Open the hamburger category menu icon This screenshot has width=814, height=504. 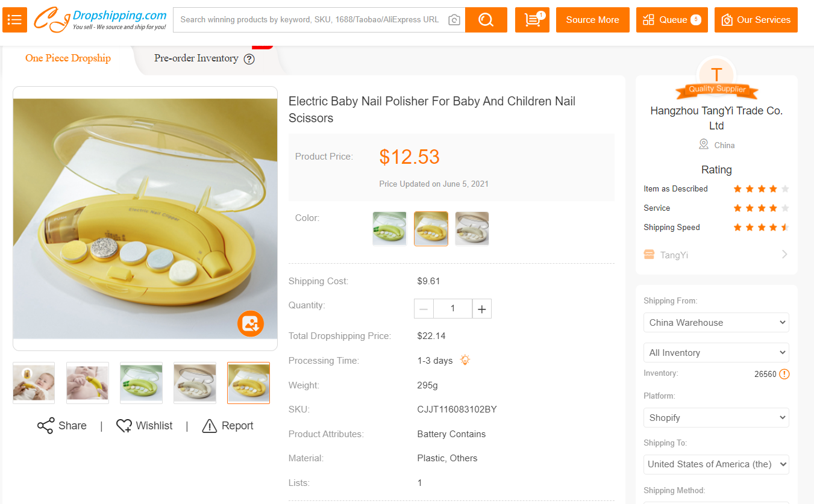[15, 20]
